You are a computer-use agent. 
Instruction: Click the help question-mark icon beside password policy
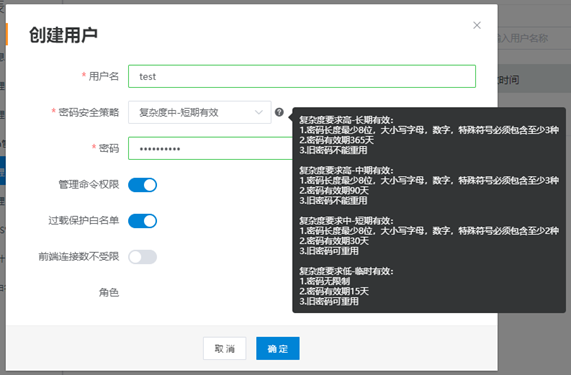[279, 112]
